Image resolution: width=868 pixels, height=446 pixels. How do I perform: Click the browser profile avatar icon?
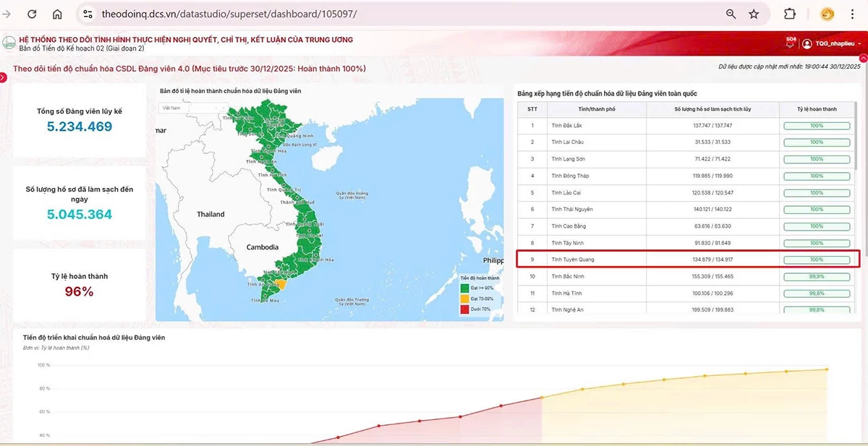(827, 14)
